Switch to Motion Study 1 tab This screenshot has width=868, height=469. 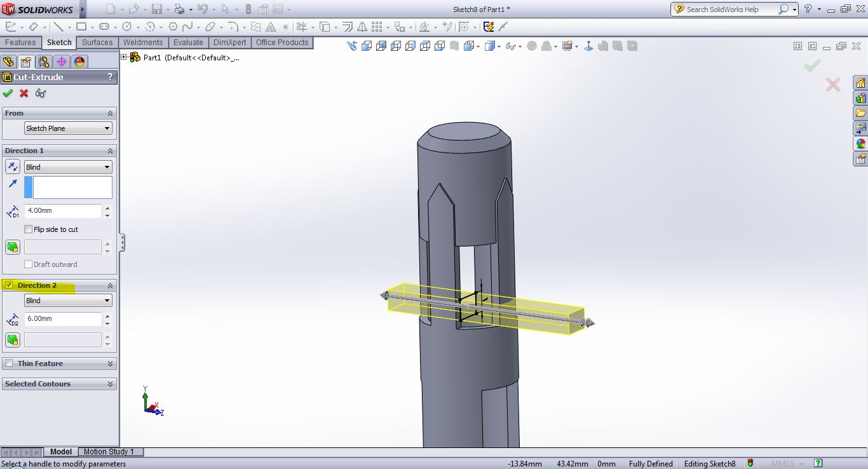109,452
